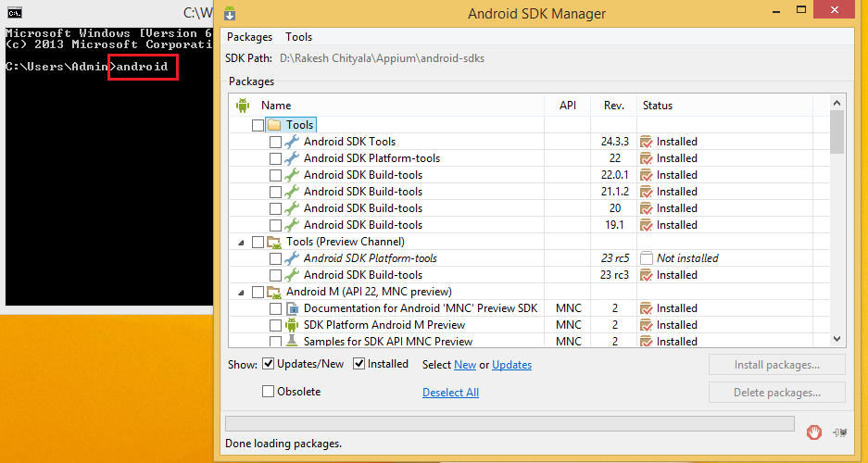
Task: Click installed status icon for Build-tools 23 rc3
Action: pyautogui.click(x=647, y=274)
